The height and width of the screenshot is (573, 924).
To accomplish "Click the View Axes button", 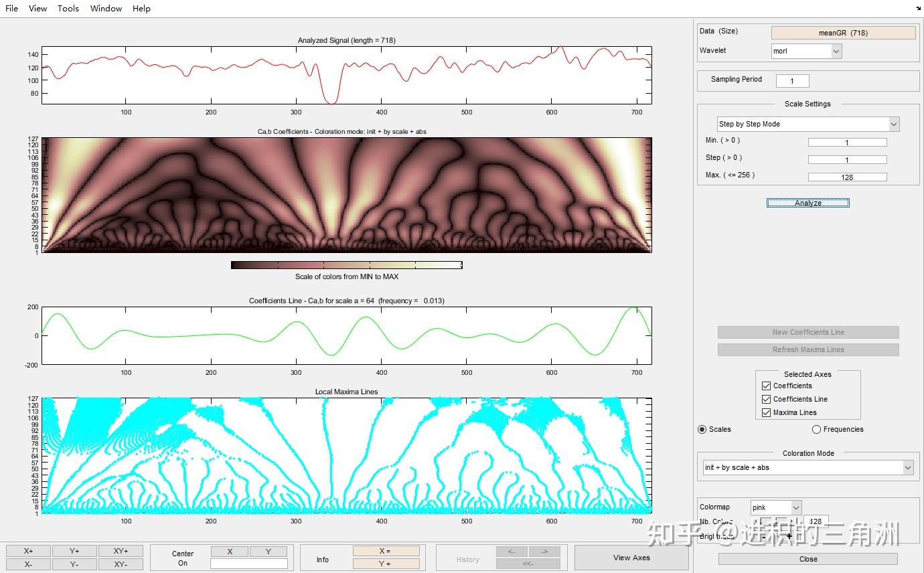I will click(x=631, y=558).
